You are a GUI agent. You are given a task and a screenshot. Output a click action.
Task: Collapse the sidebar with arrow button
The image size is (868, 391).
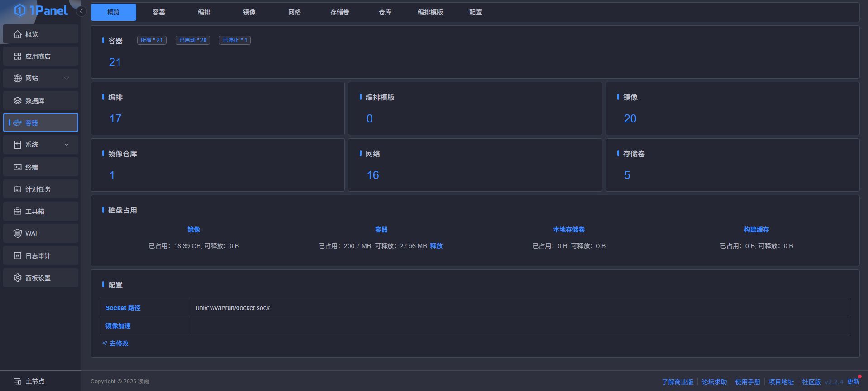point(81,11)
